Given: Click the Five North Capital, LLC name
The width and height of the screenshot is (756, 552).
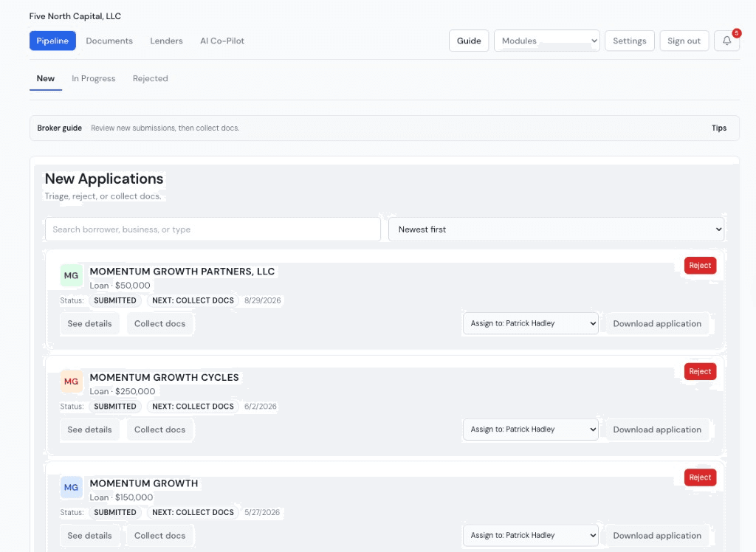Looking at the screenshot, I should pos(75,16).
